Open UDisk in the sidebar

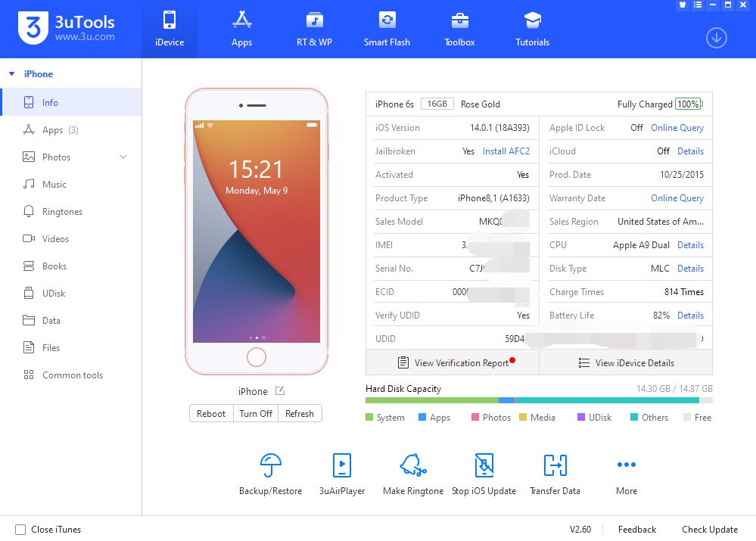(71, 293)
